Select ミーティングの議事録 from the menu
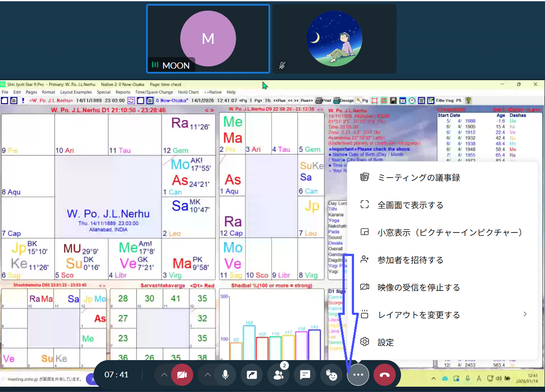The width and height of the screenshot is (545, 392). coord(418,178)
